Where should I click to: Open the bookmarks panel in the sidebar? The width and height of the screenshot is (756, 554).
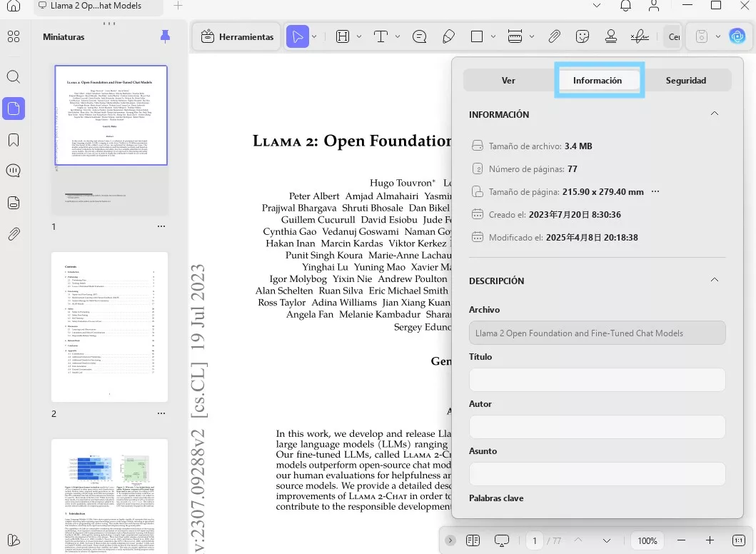pos(14,140)
